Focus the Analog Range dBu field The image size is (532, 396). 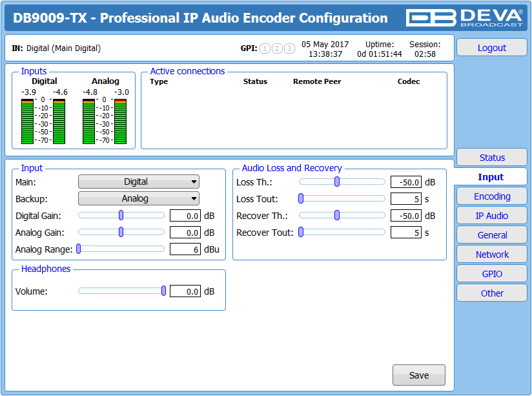185,249
